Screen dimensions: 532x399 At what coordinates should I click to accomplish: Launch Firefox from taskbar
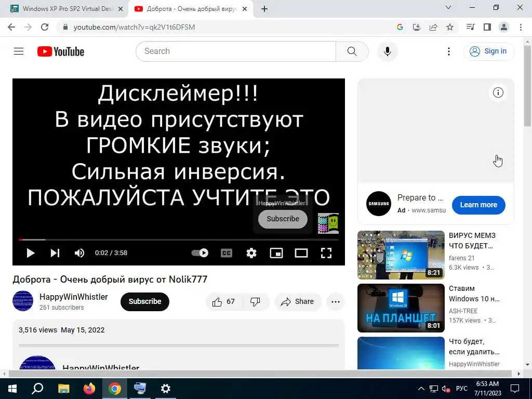point(89,389)
